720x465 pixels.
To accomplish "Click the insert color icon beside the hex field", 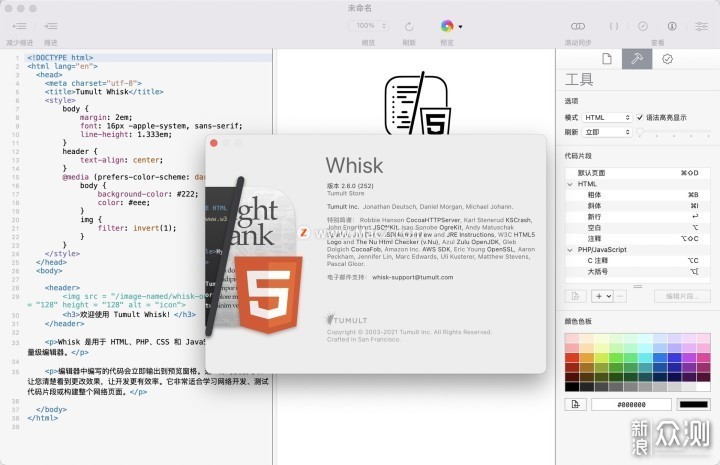I will pos(575,404).
